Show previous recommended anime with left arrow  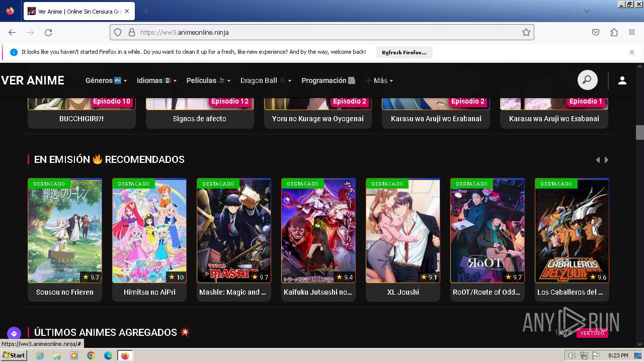598,160
